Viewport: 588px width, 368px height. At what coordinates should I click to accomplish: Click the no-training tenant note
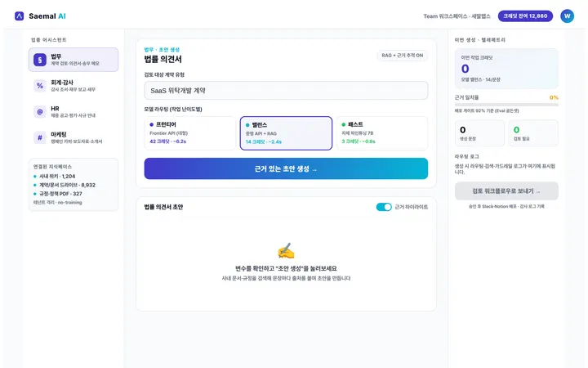pos(57,203)
